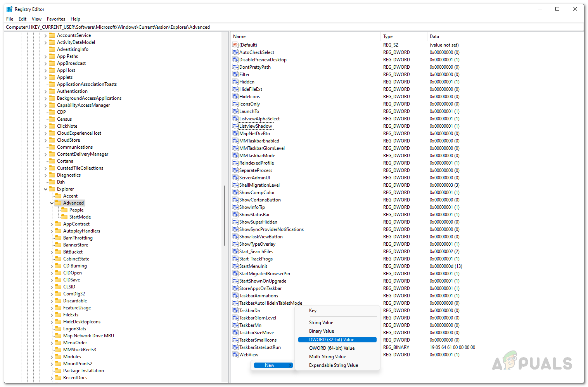Expand the CloudStore key
This screenshot has width=588, height=387.
pyautogui.click(x=45, y=140)
